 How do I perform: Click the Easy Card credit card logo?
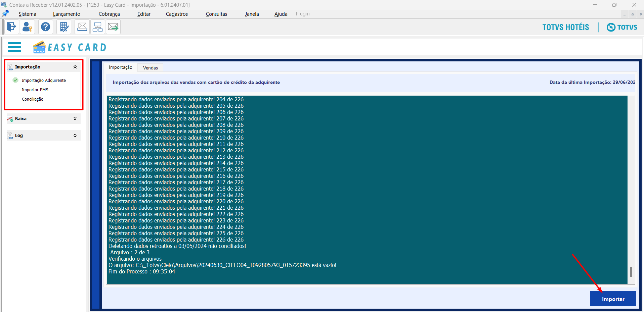39,47
